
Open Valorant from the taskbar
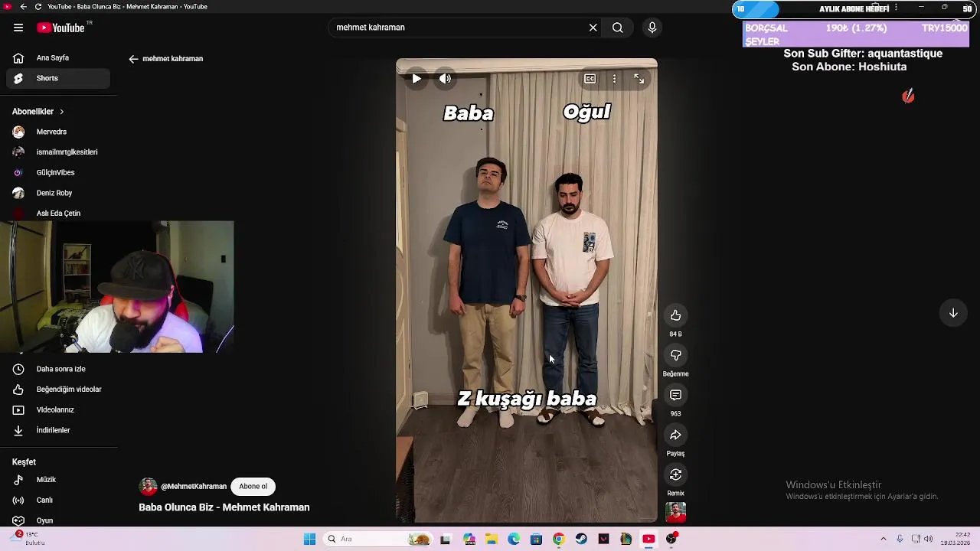tap(603, 539)
